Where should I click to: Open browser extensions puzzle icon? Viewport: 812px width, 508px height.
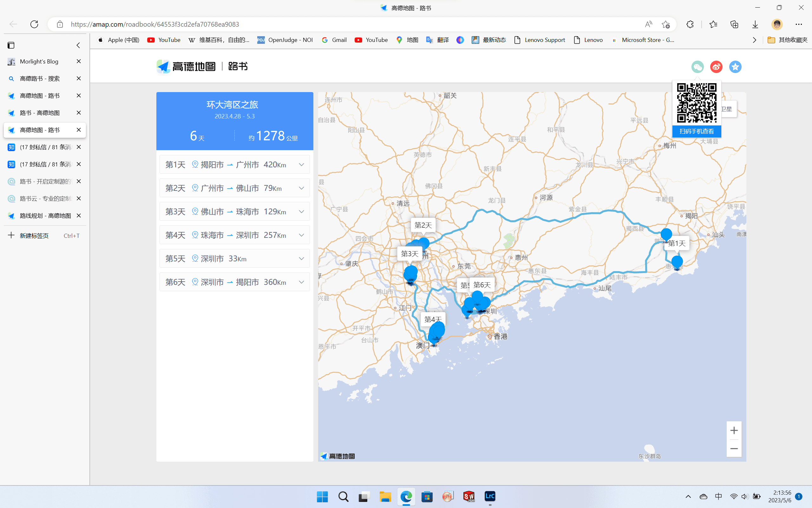coord(690,24)
